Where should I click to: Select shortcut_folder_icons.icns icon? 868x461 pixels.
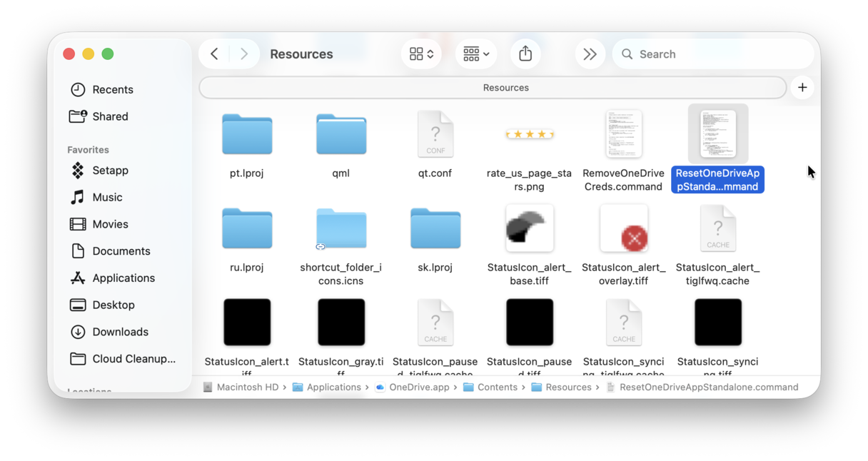click(x=341, y=228)
